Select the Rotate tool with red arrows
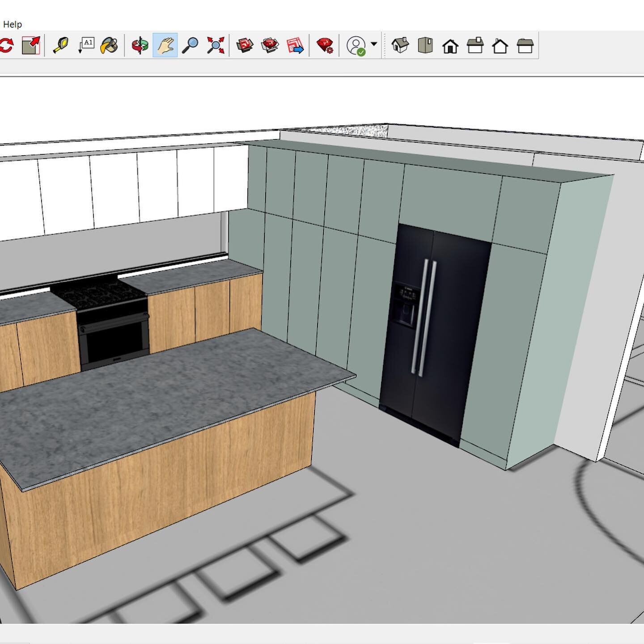The width and height of the screenshot is (644, 644). click(6, 45)
